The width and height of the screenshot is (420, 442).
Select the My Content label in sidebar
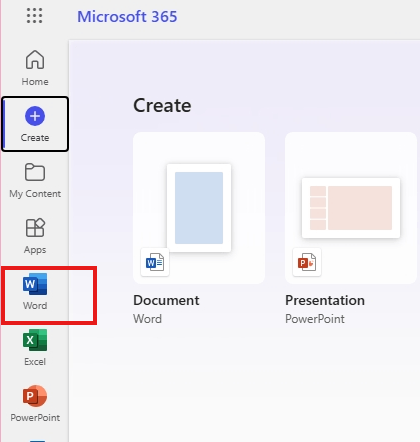pyautogui.click(x=35, y=194)
